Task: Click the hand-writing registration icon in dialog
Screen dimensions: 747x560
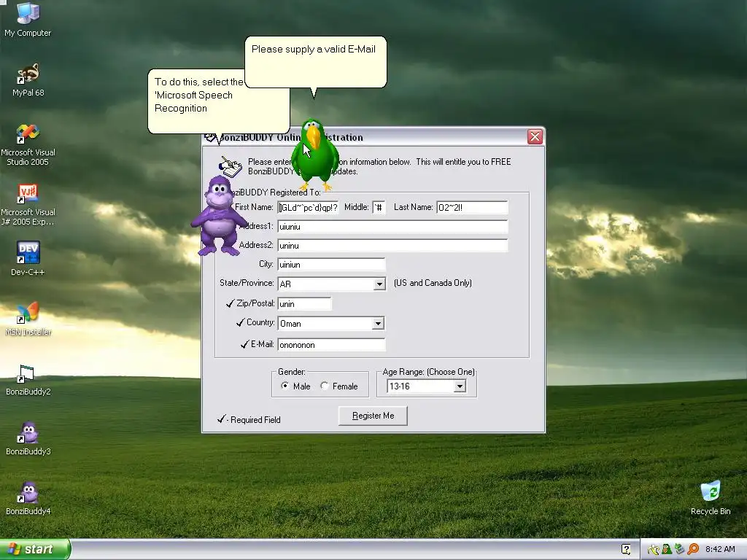Action: (231, 166)
